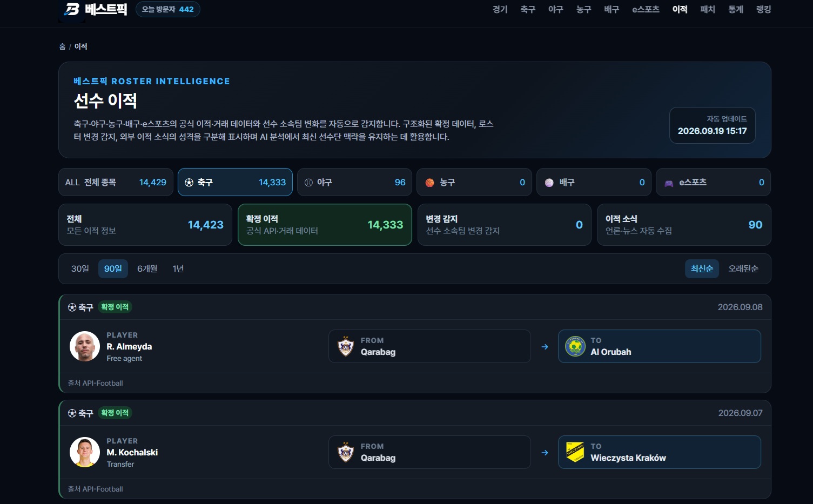Select the 확정 이적 category card

[325, 225]
